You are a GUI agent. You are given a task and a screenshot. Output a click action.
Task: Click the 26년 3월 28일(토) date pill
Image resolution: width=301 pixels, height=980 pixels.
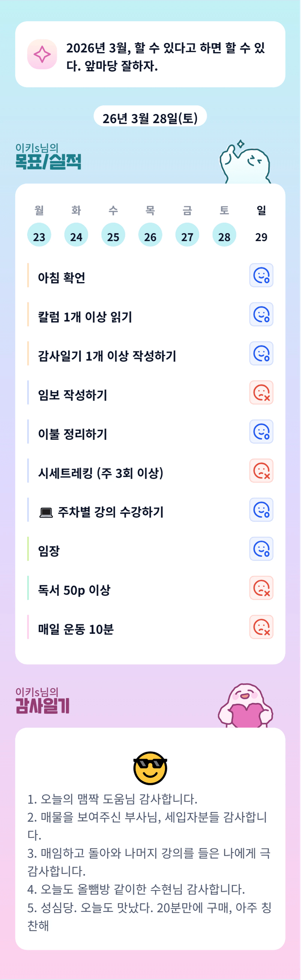150,118
